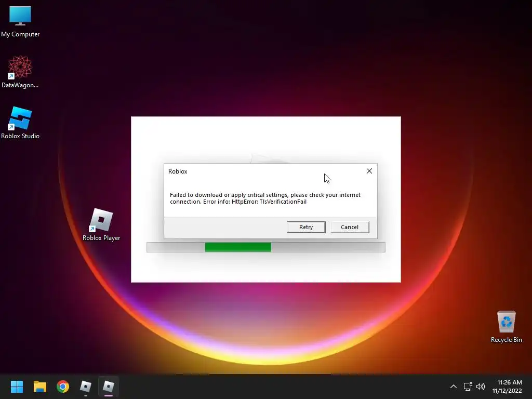Click Cancel in the Roblox error dialog
Image resolution: width=532 pixels, height=399 pixels.
click(x=350, y=227)
